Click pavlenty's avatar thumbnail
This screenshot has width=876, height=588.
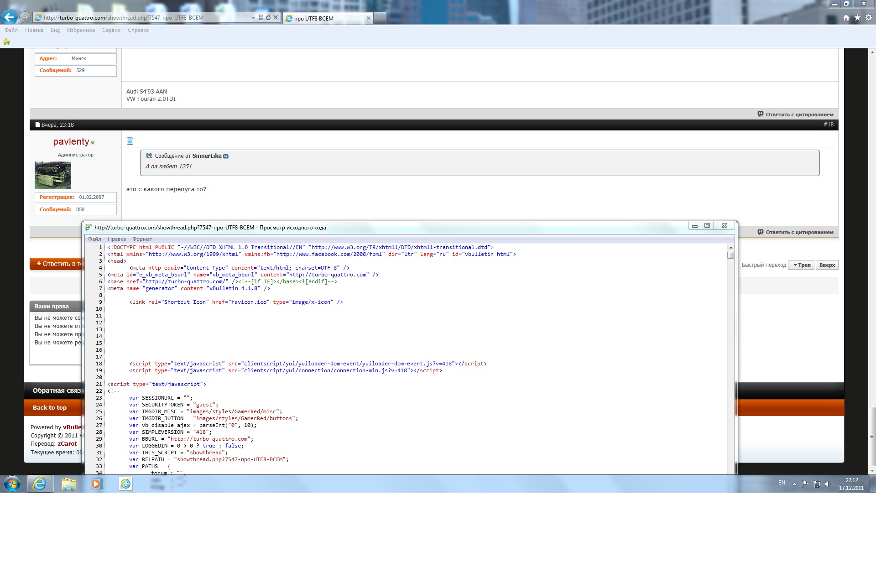tap(53, 175)
